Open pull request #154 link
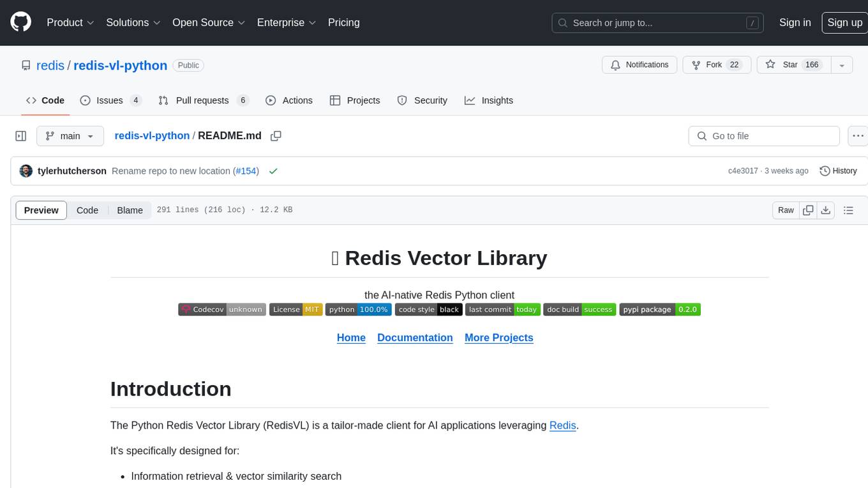This screenshot has width=868, height=488. pos(246,171)
